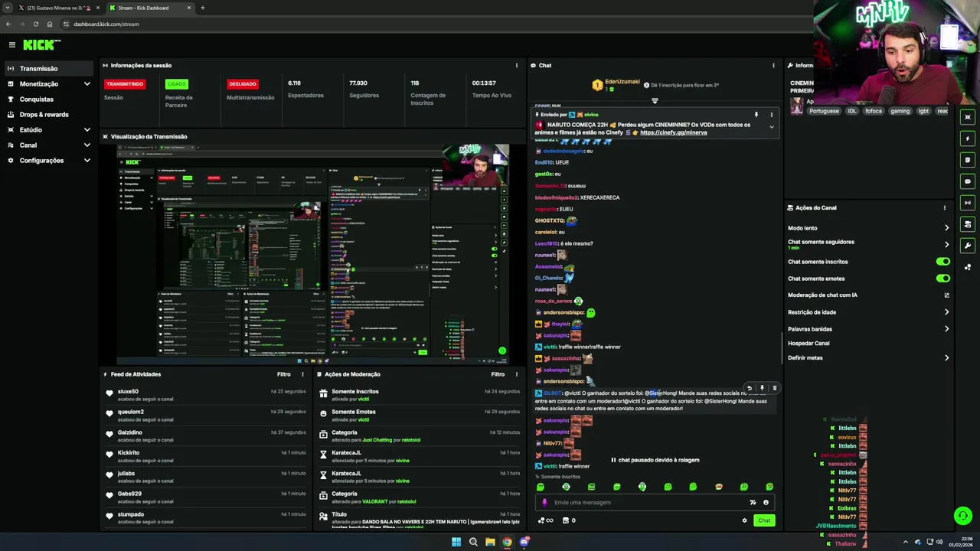Collapse the pinned message using its chevron
The width and height of the screenshot is (980, 551).
coord(771,126)
